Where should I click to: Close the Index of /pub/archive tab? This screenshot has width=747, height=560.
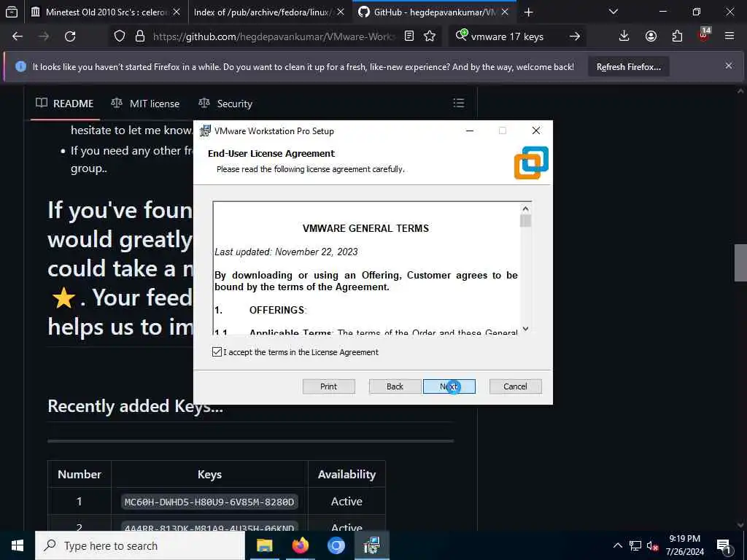[x=341, y=12]
